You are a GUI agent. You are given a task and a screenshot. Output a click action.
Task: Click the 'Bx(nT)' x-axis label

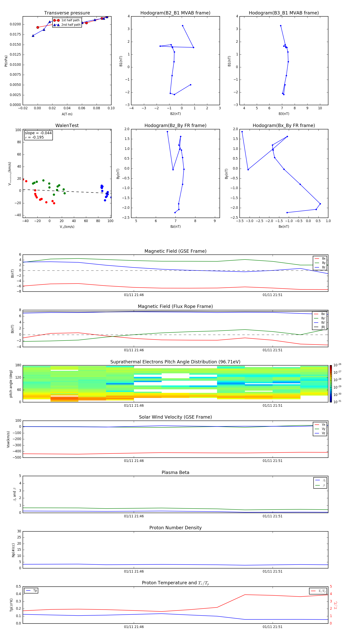tap(284, 227)
